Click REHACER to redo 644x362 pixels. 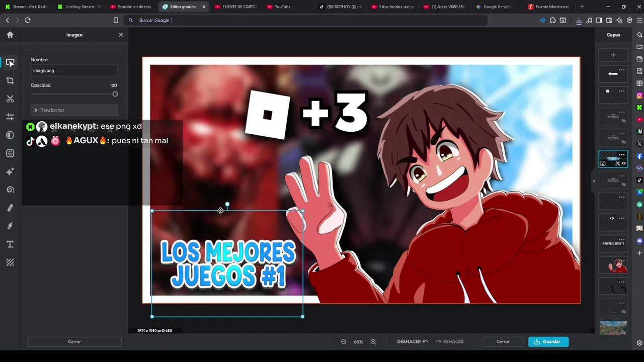[450, 341]
